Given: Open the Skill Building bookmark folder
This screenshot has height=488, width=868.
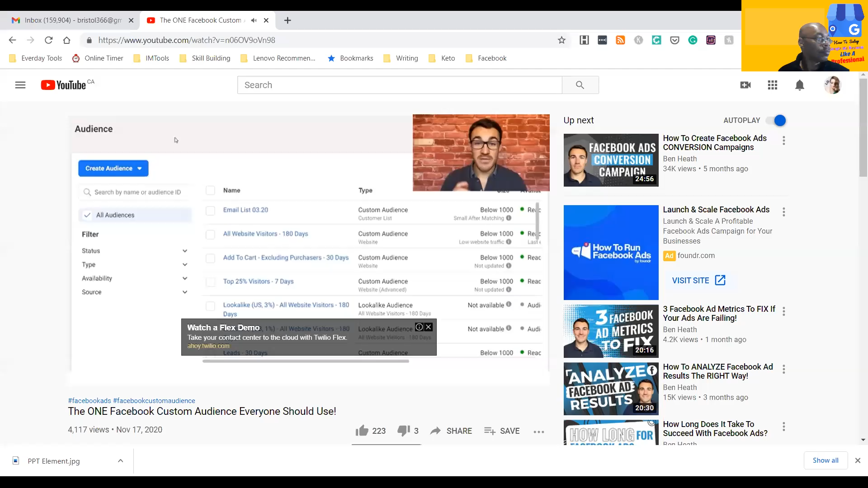Looking at the screenshot, I should click(x=205, y=58).
